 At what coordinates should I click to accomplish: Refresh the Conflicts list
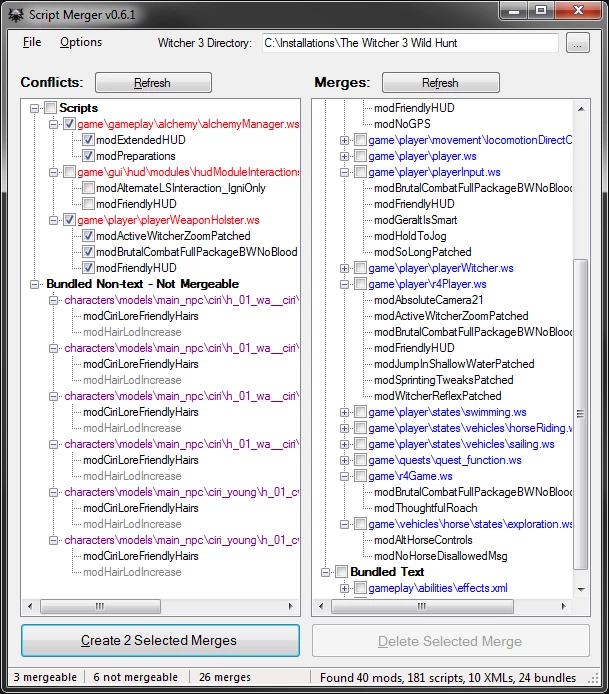[152, 83]
